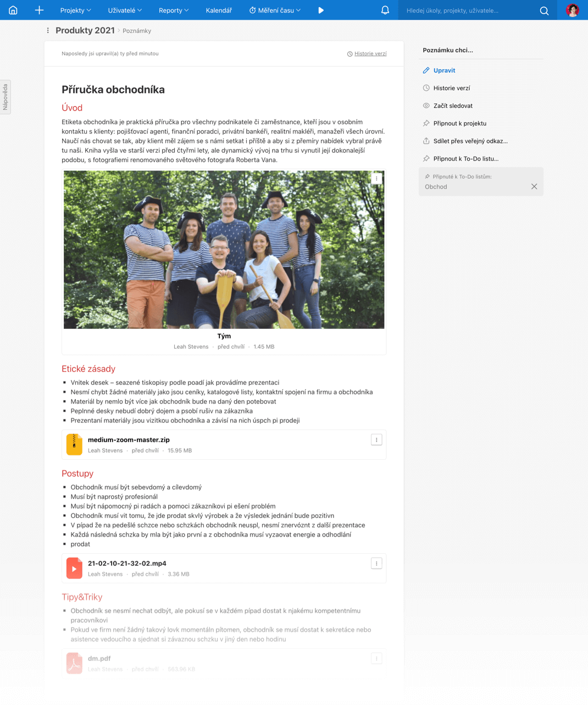
Task: Choose Začít sledovat option
Action: 453,106
